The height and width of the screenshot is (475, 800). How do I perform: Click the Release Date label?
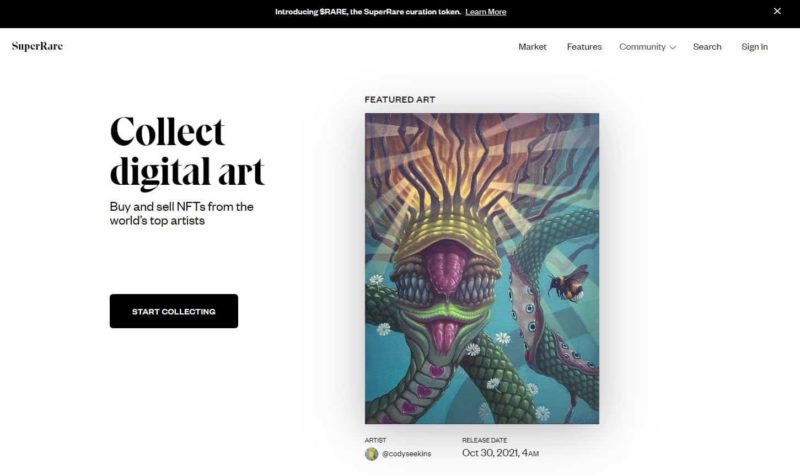point(485,440)
